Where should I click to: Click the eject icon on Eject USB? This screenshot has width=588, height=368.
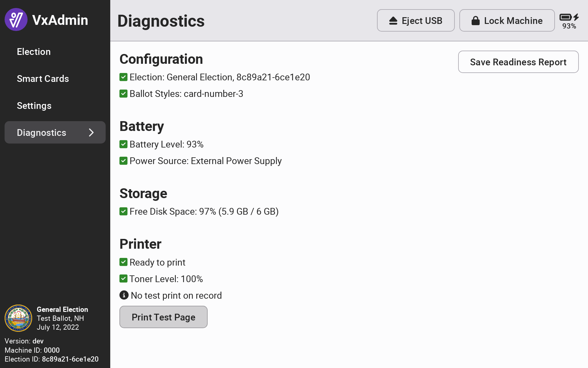tap(393, 21)
